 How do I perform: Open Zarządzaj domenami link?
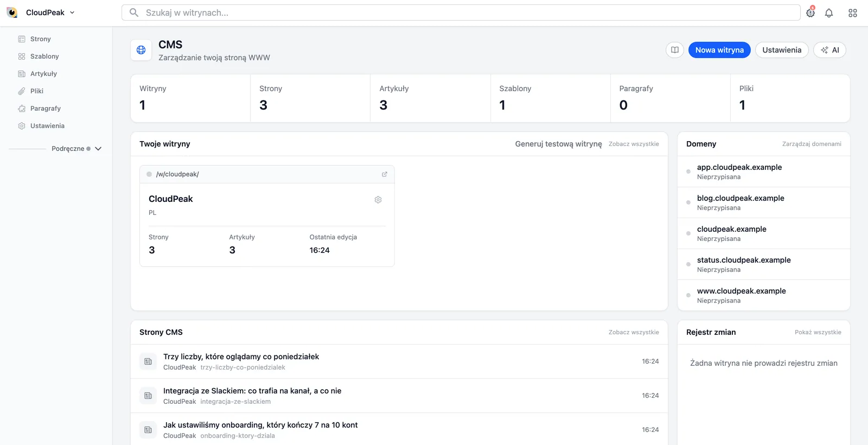coord(812,144)
